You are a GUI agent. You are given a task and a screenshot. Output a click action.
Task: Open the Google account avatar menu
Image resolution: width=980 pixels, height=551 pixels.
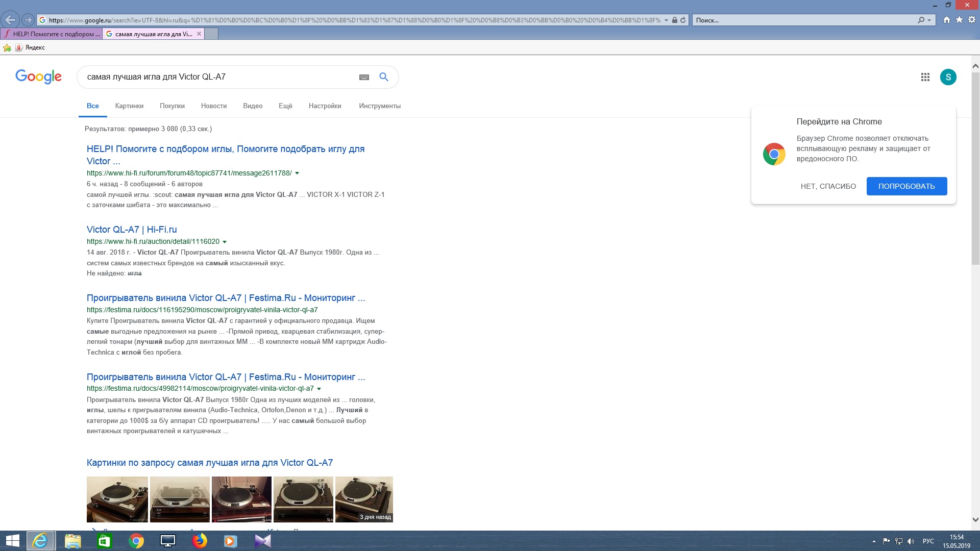(x=948, y=77)
